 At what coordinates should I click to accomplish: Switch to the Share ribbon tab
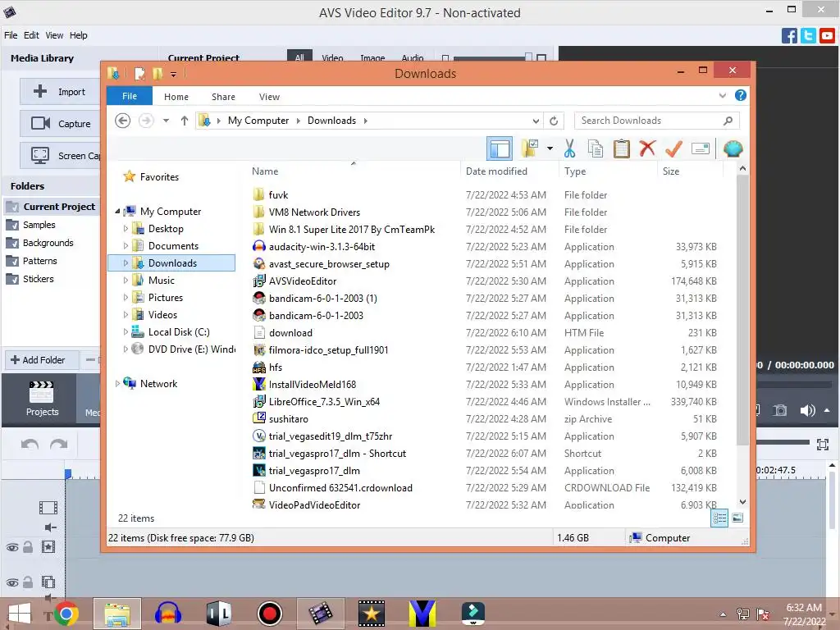(223, 97)
